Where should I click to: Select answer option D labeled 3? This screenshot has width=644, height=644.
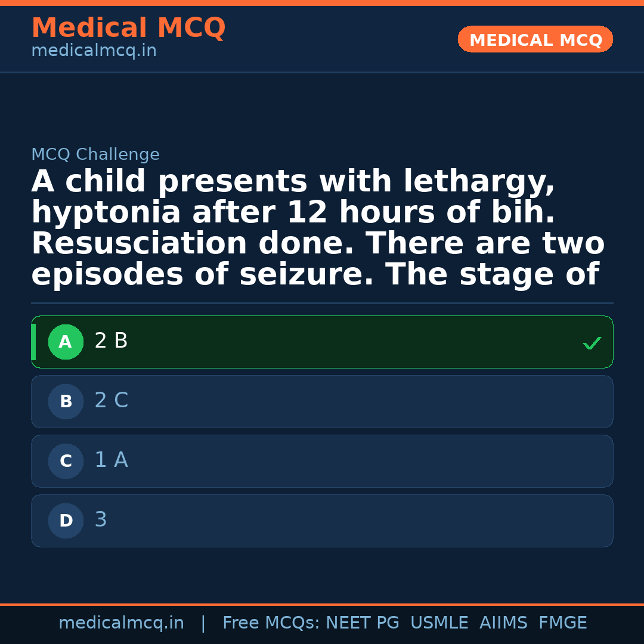pos(322,521)
